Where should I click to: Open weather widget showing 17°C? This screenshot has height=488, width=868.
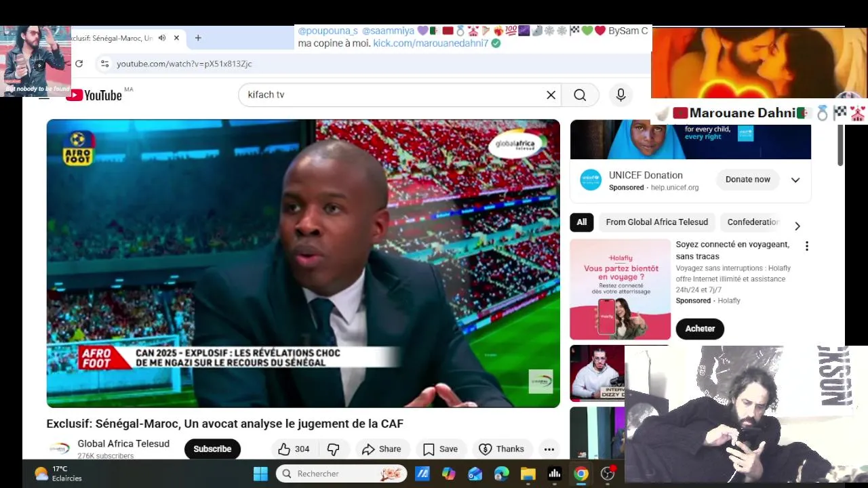click(x=58, y=474)
